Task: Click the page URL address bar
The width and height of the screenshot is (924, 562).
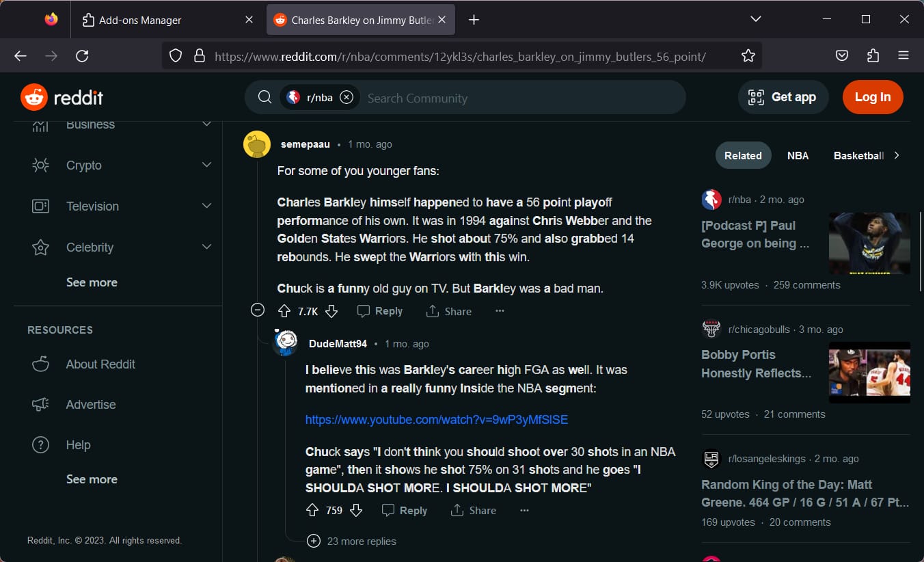Action: coord(460,56)
